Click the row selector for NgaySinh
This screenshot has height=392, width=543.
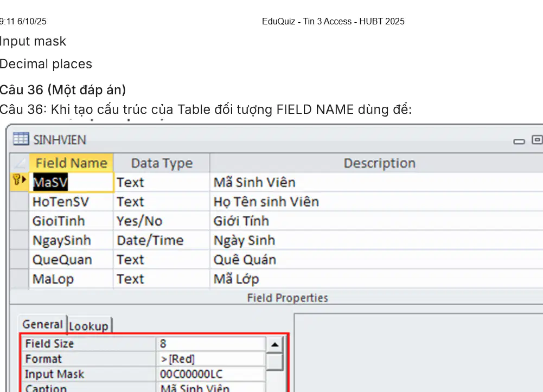(x=20, y=240)
